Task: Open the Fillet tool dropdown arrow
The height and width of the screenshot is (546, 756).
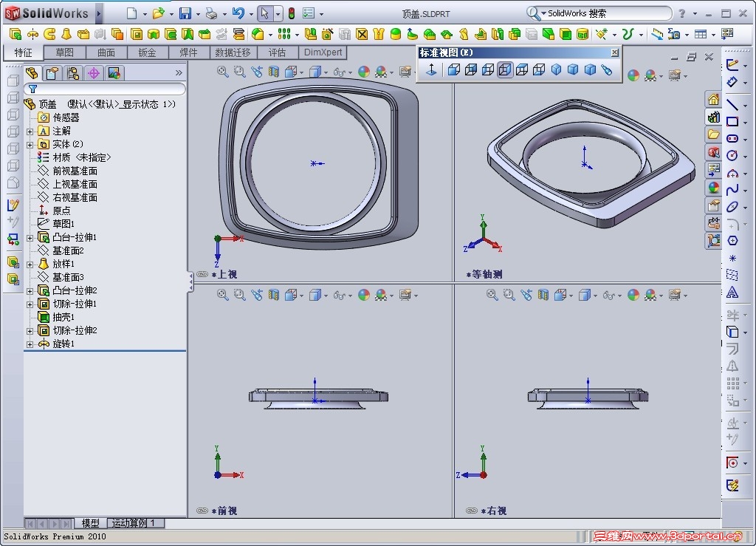Action: (270, 35)
